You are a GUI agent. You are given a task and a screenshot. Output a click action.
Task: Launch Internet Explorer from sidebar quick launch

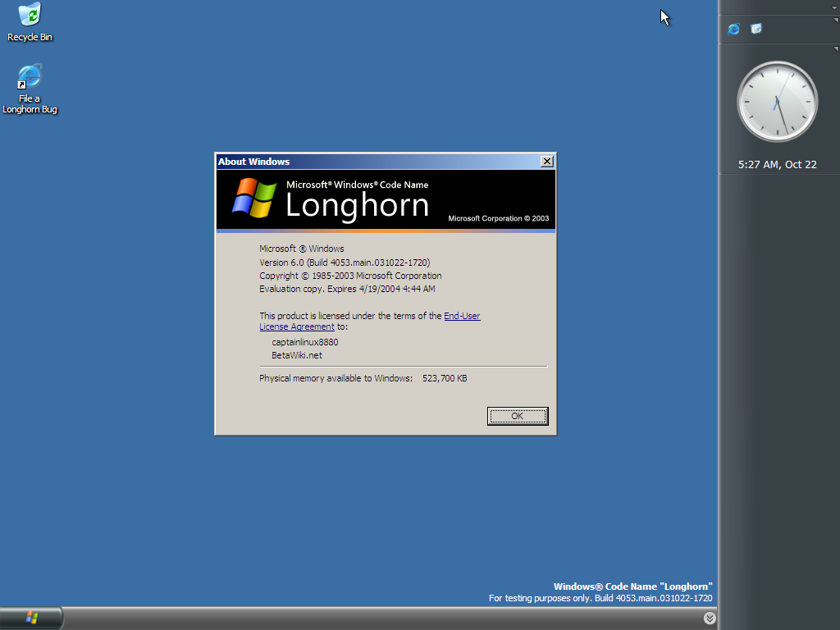coord(734,29)
